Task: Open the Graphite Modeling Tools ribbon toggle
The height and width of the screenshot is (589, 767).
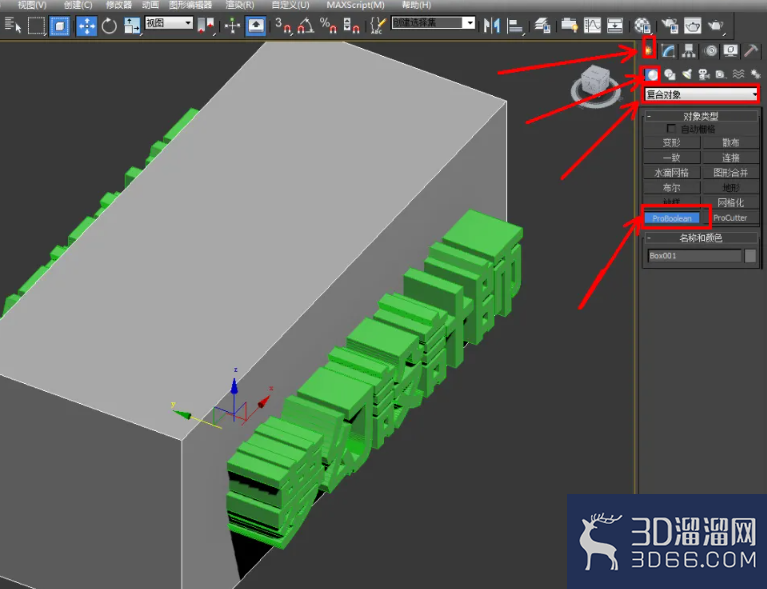Action: (569, 25)
